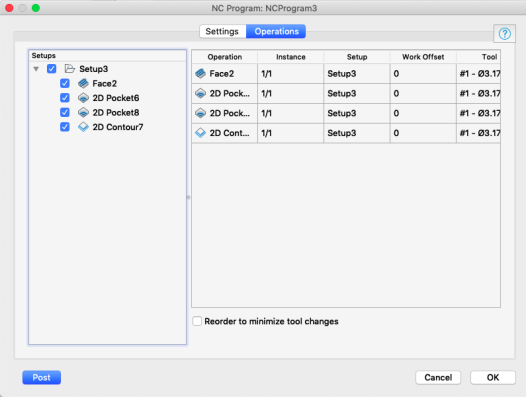Enable Reorder to minimize tool changes
526x397 pixels.
click(x=197, y=321)
